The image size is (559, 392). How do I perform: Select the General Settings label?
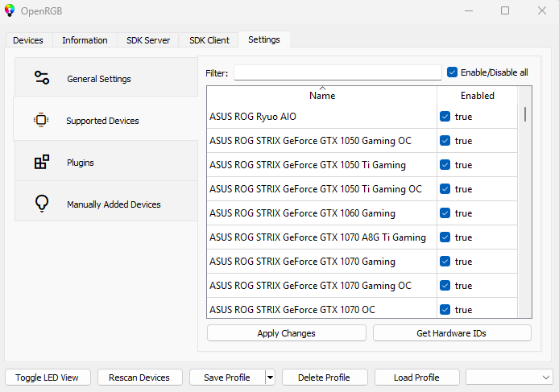[99, 79]
